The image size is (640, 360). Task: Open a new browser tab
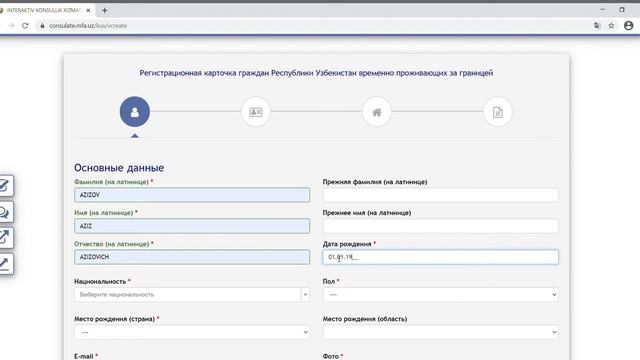[104, 10]
